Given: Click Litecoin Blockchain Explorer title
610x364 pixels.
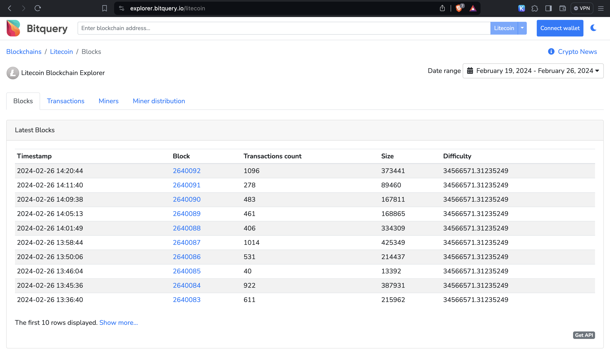Looking at the screenshot, I should tap(63, 73).
